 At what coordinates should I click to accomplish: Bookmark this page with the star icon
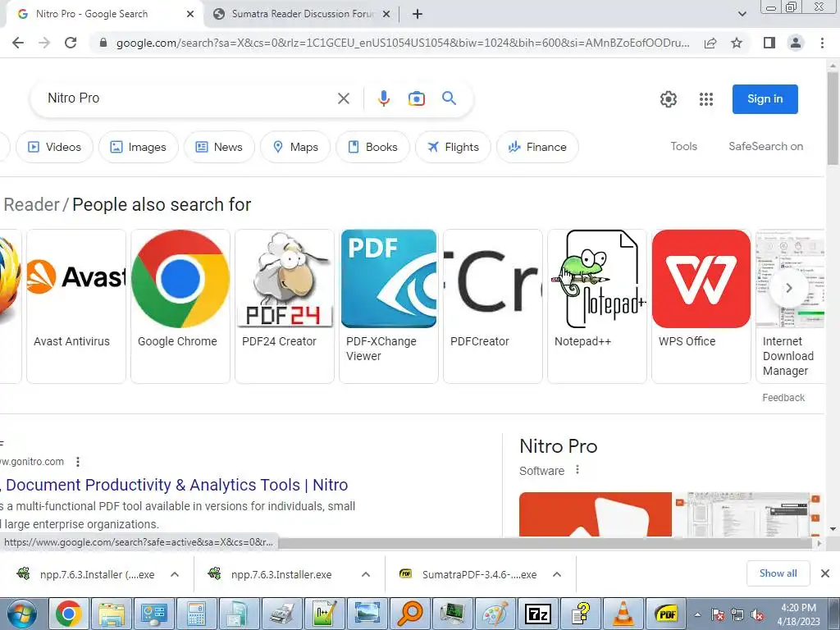[737, 43]
